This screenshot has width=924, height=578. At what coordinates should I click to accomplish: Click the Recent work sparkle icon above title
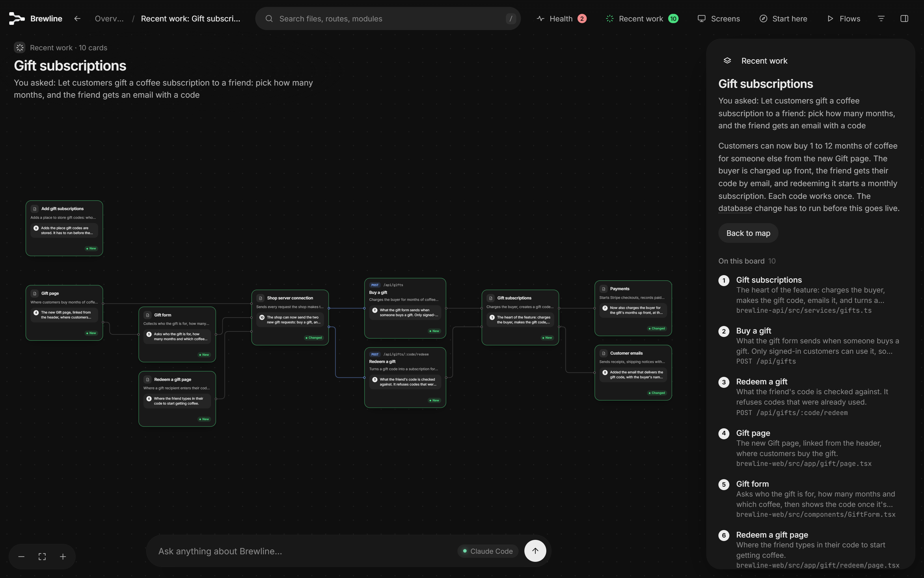point(20,47)
